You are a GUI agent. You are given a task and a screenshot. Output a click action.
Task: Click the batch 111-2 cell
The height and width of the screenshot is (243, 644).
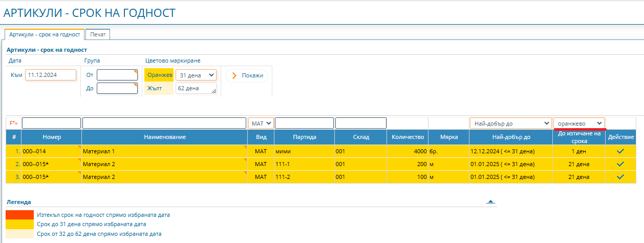point(304,177)
